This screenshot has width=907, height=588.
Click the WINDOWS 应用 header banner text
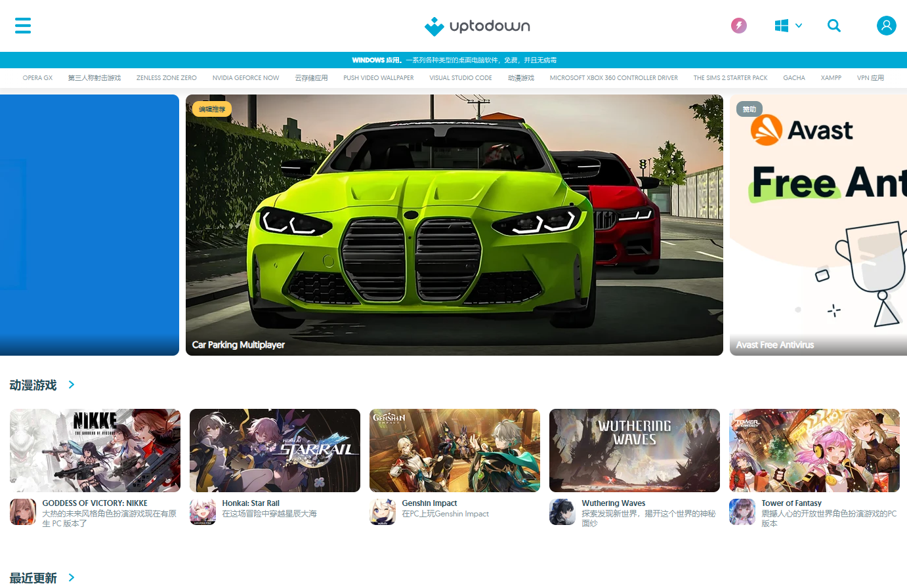(454, 60)
